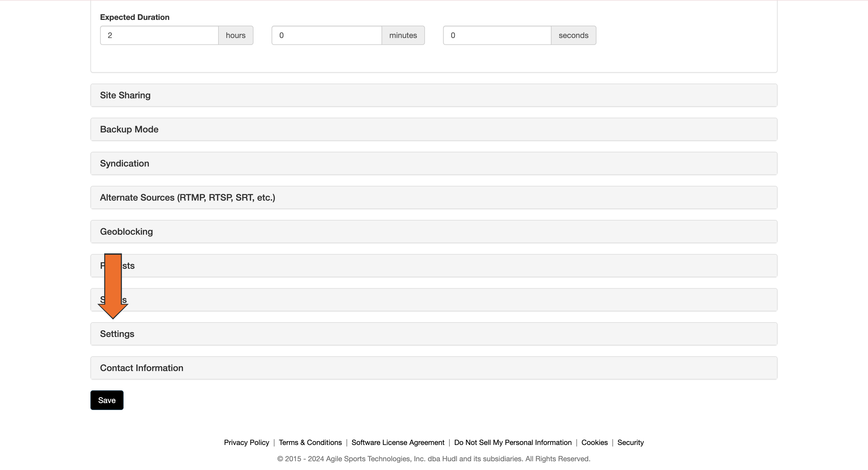Expand Alternate Sources (RTMP, RTSP, SRT, etc.)

434,197
